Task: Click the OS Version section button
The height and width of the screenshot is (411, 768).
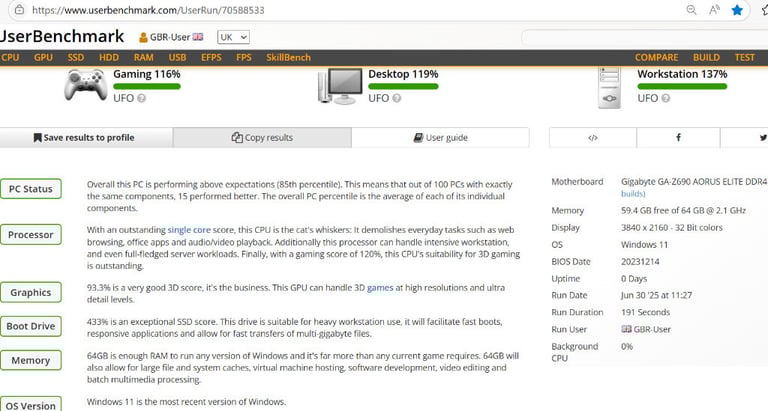Action: pos(31,405)
